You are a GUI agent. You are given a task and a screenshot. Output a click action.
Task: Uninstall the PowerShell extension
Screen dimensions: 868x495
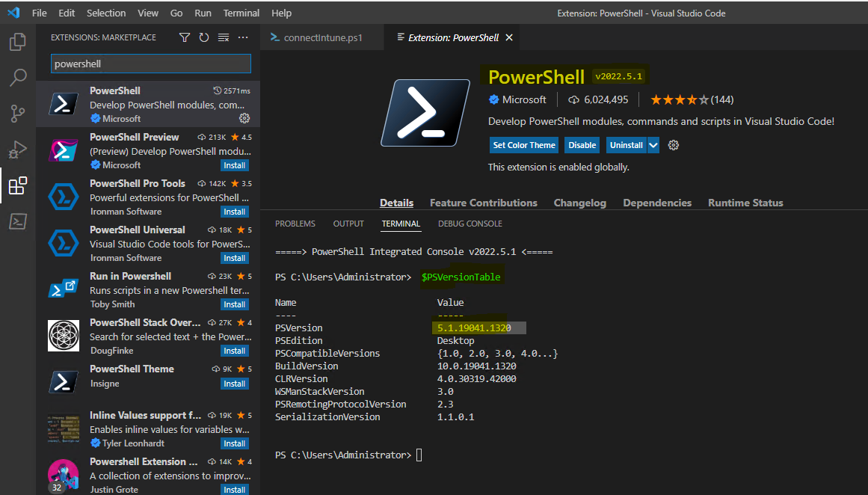(x=626, y=145)
